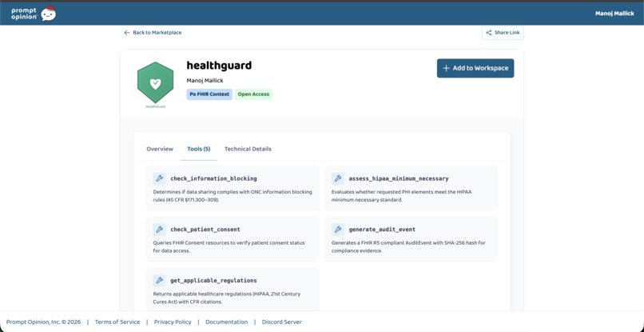Click description mentioning SHA-256 hash AuditEvent
644x332 pixels.
[x=408, y=247]
